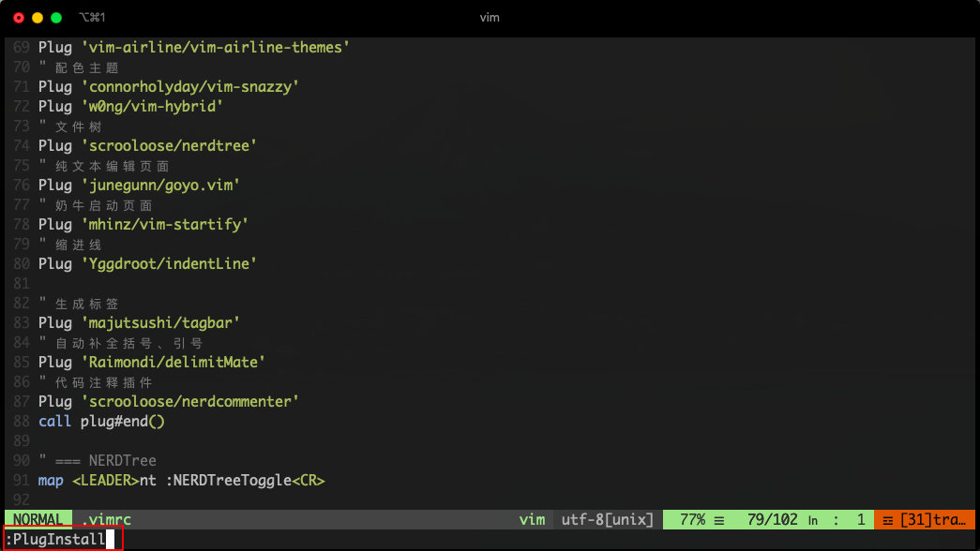
Task: Click line 80 Plug 'Yggdroot/indentLine'
Action: [x=147, y=263]
